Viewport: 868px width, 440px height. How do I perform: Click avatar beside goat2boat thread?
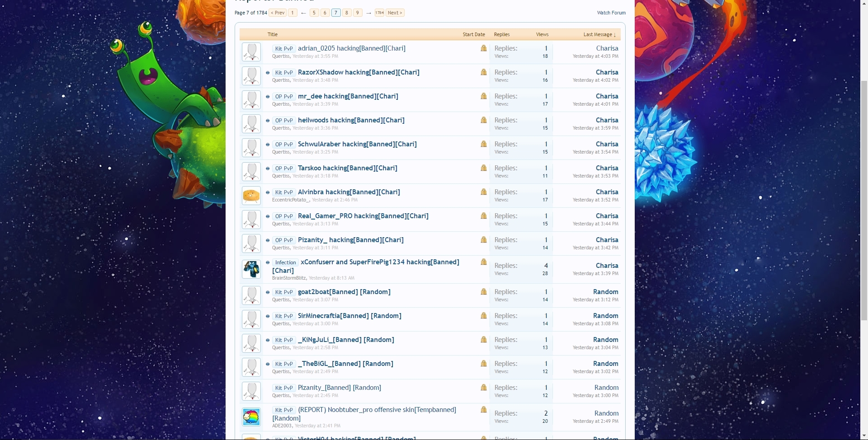(x=251, y=295)
